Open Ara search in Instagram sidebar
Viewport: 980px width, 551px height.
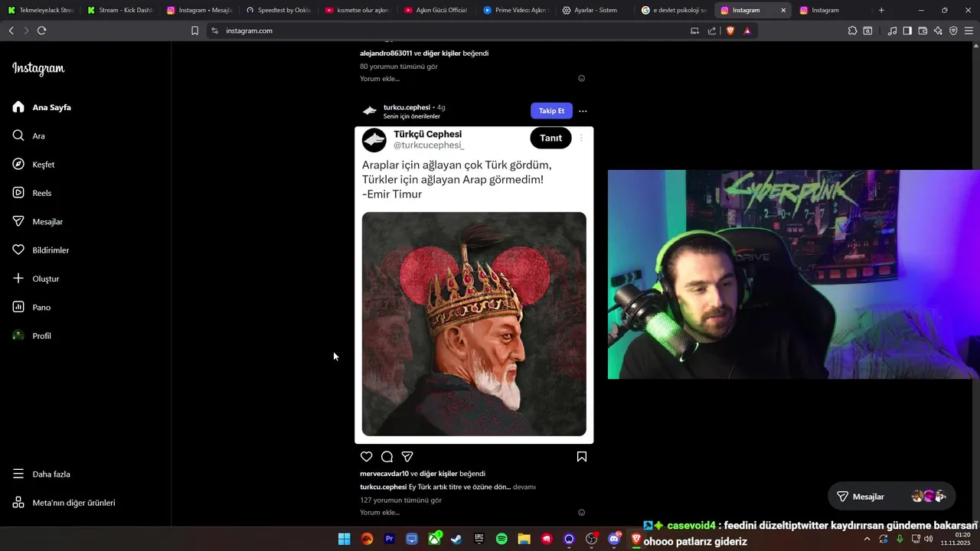(x=29, y=135)
